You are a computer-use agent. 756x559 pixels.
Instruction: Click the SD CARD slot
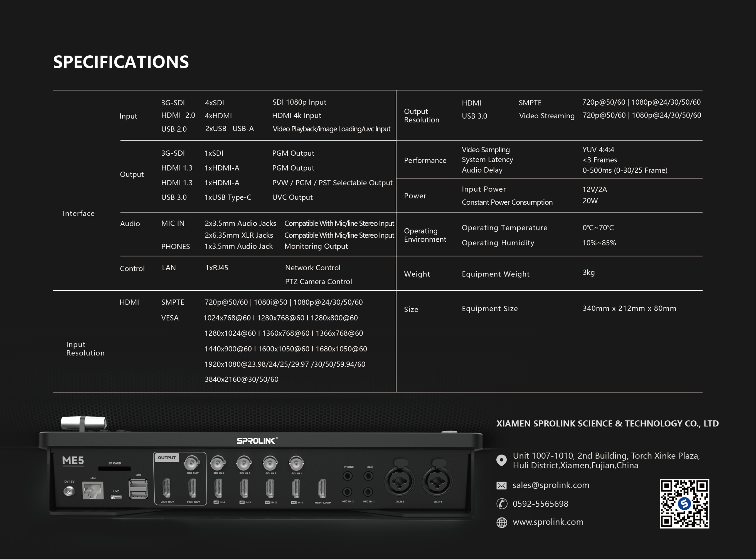click(114, 469)
